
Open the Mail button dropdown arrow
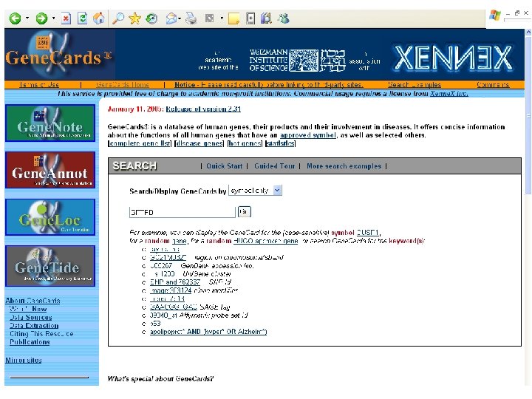coord(180,18)
